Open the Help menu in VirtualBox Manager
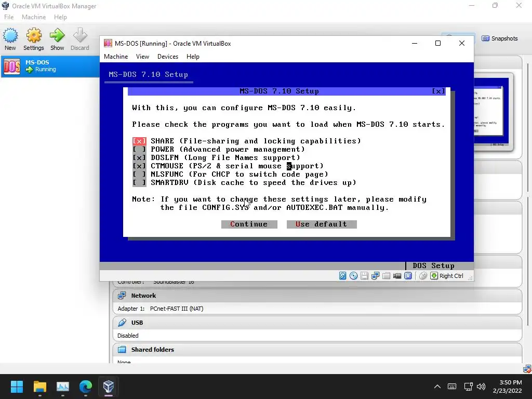This screenshot has width=532, height=399. pyautogui.click(x=60, y=17)
